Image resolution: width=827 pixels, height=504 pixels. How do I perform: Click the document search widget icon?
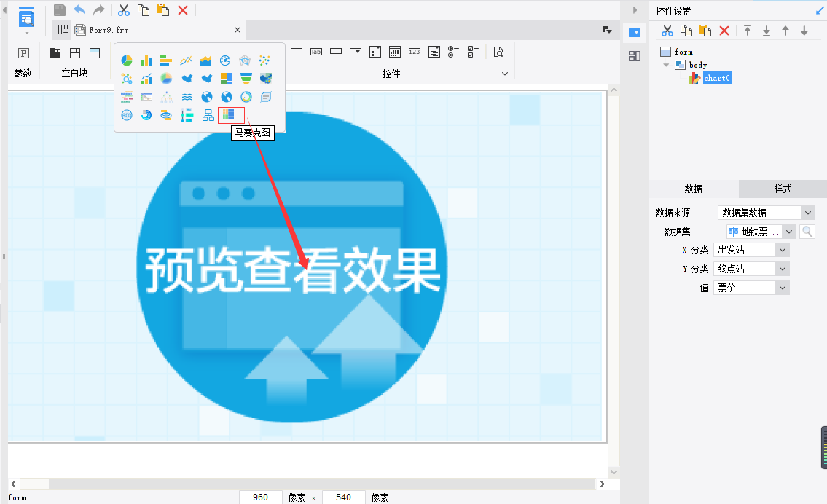498,52
